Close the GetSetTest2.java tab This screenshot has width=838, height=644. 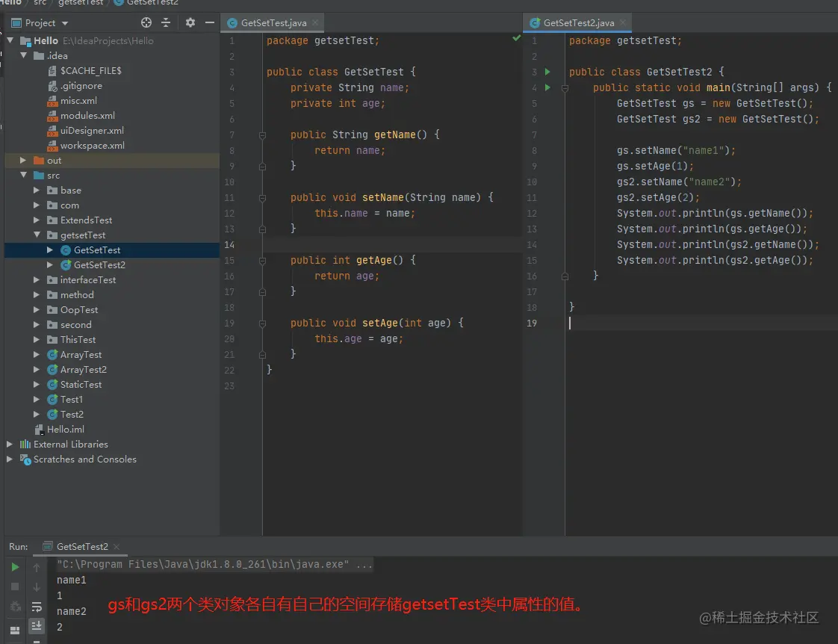tap(623, 23)
